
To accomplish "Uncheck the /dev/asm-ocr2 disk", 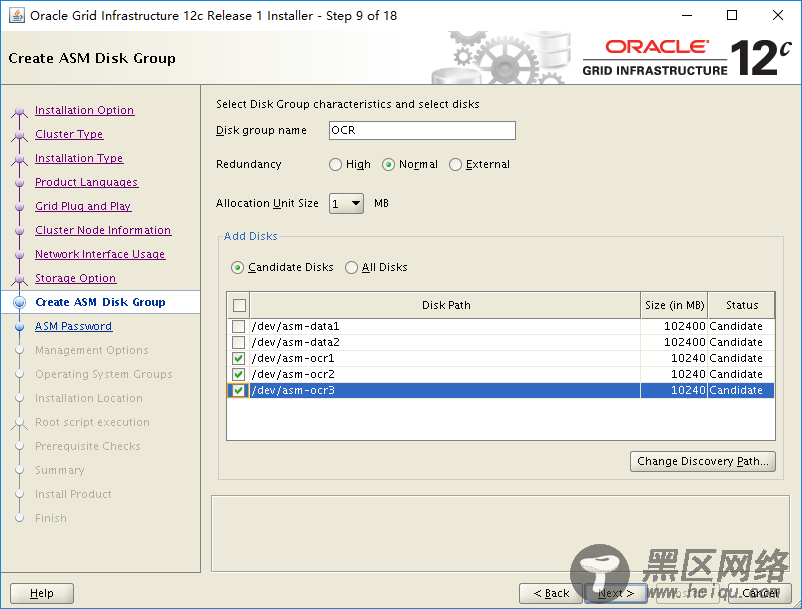I will pos(238,374).
